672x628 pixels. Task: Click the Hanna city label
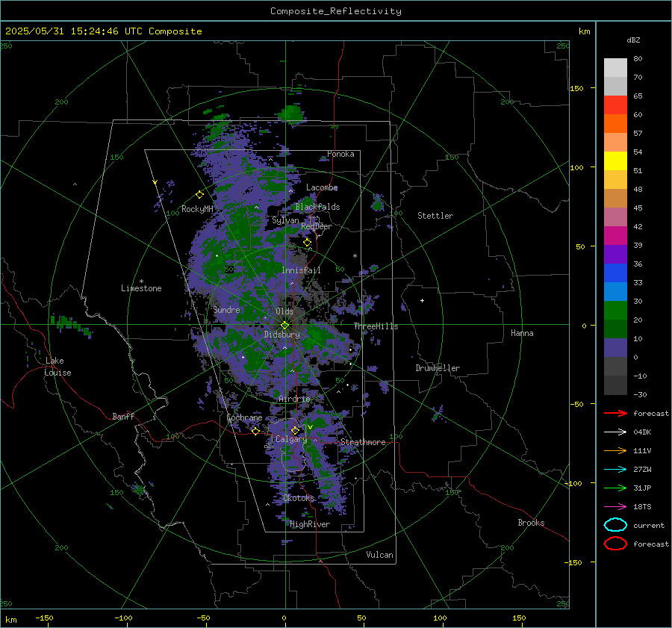(x=522, y=333)
